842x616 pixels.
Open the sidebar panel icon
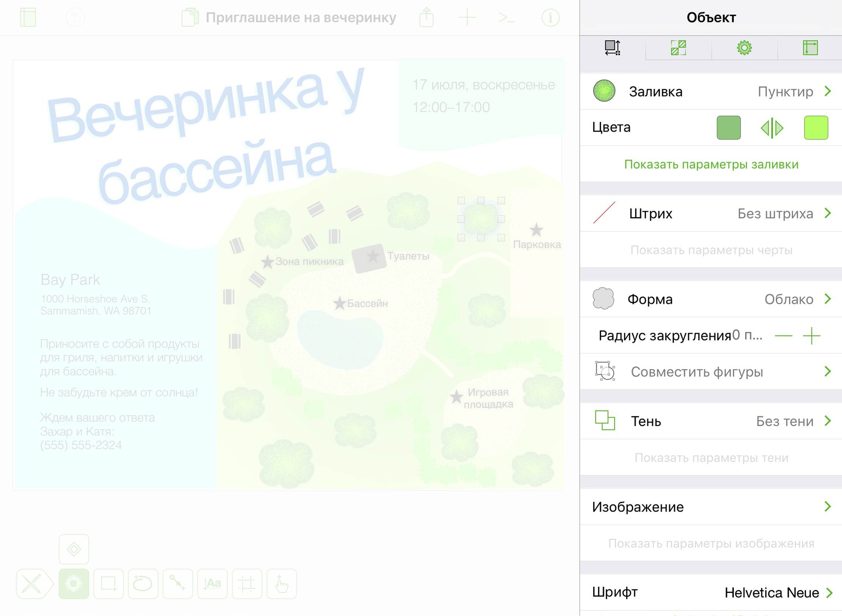tap(28, 17)
